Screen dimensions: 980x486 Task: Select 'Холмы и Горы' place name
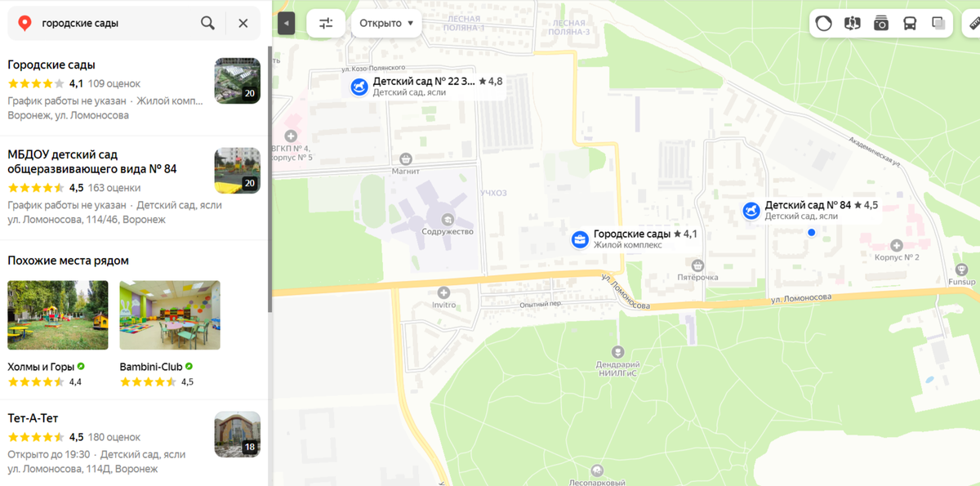[x=41, y=367]
